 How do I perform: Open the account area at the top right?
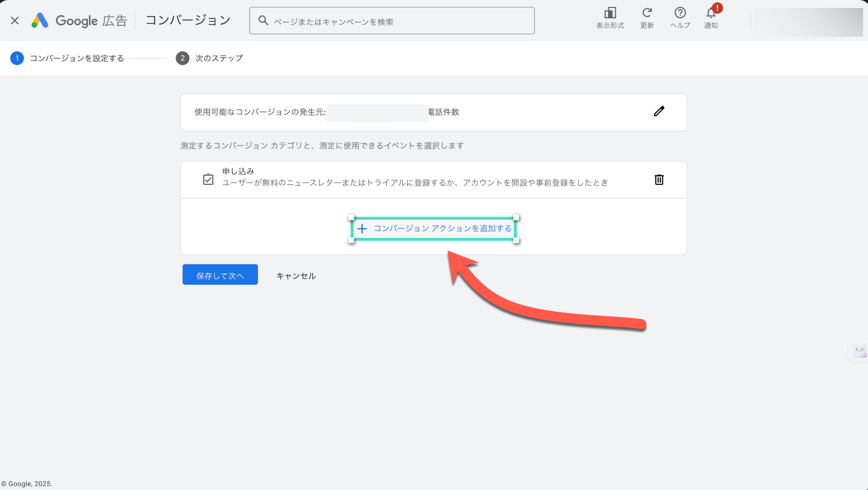806,22
